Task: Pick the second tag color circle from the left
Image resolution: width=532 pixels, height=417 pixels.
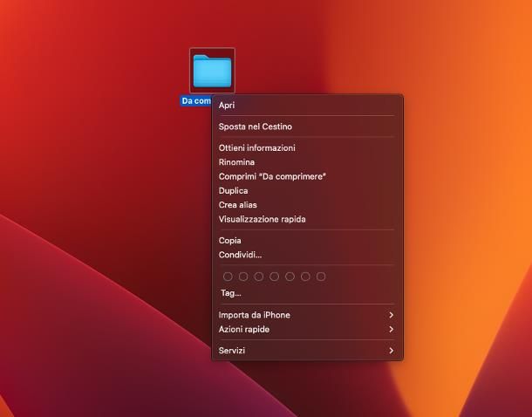Action: (243, 277)
